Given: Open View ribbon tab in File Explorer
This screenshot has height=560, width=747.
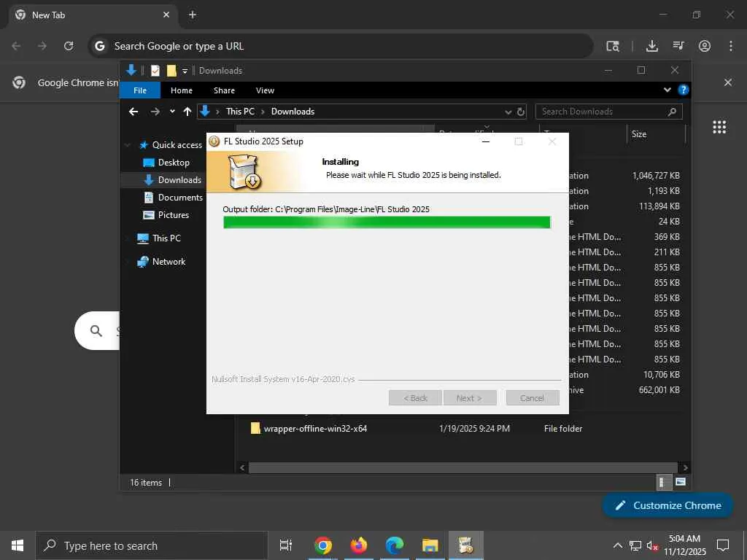Looking at the screenshot, I should [x=265, y=90].
